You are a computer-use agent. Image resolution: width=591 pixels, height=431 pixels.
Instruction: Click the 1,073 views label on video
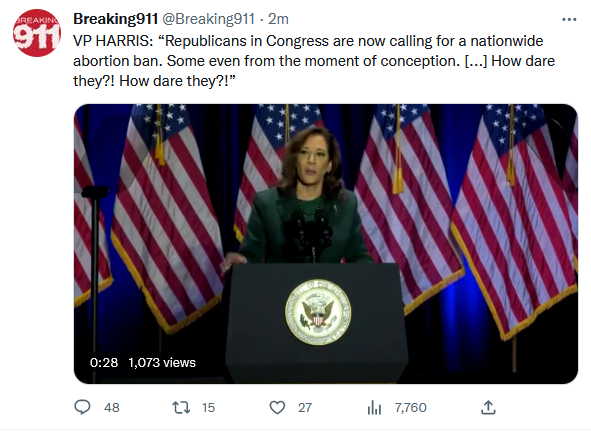coord(162,362)
